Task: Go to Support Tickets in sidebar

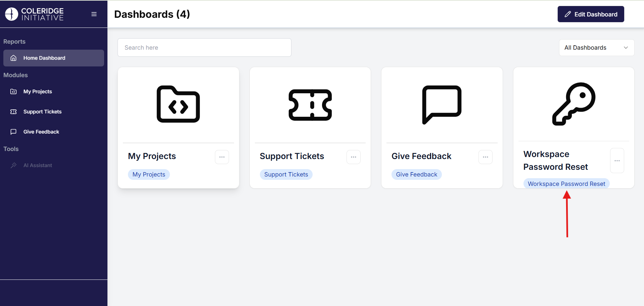Action: click(x=42, y=112)
